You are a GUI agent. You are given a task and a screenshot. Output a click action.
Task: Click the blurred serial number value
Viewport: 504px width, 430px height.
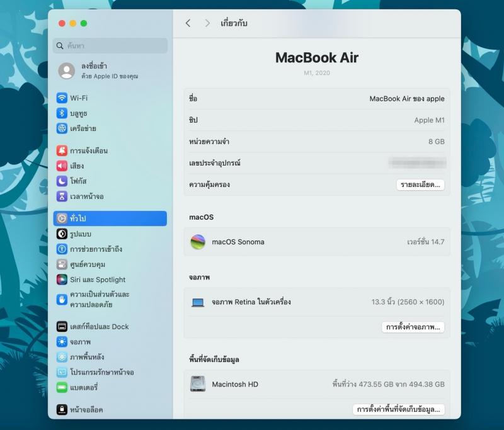tap(417, 163)
